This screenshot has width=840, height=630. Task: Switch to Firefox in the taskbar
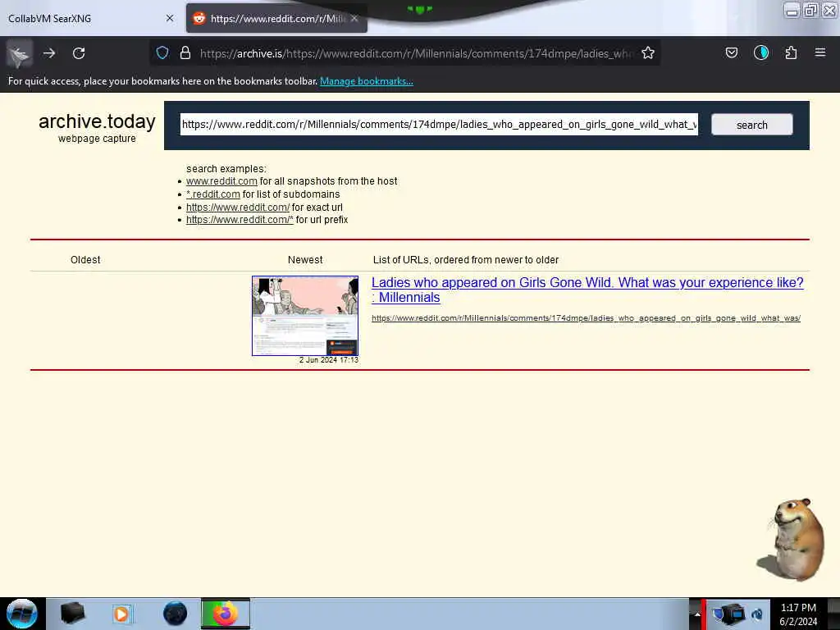pos(226,614)
